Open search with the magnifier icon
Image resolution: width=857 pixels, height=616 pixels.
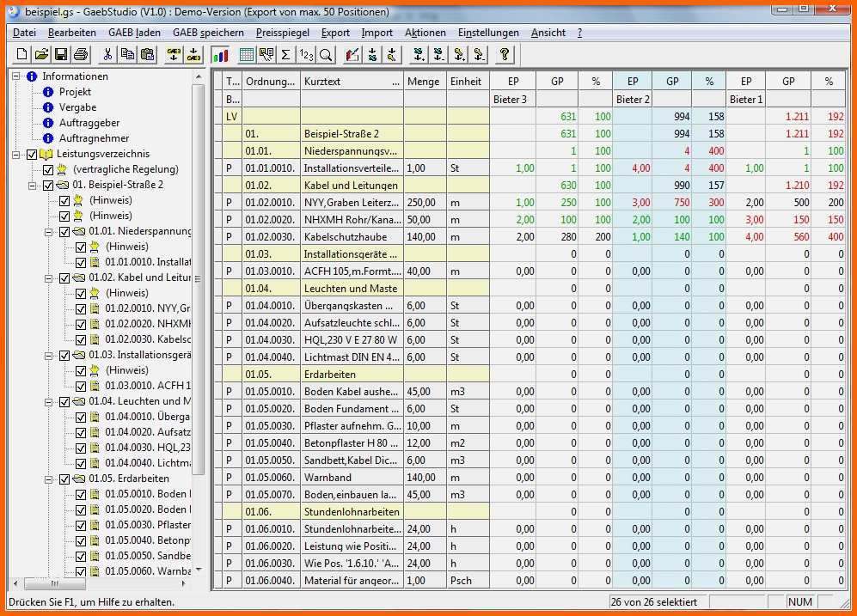point(326,55)
